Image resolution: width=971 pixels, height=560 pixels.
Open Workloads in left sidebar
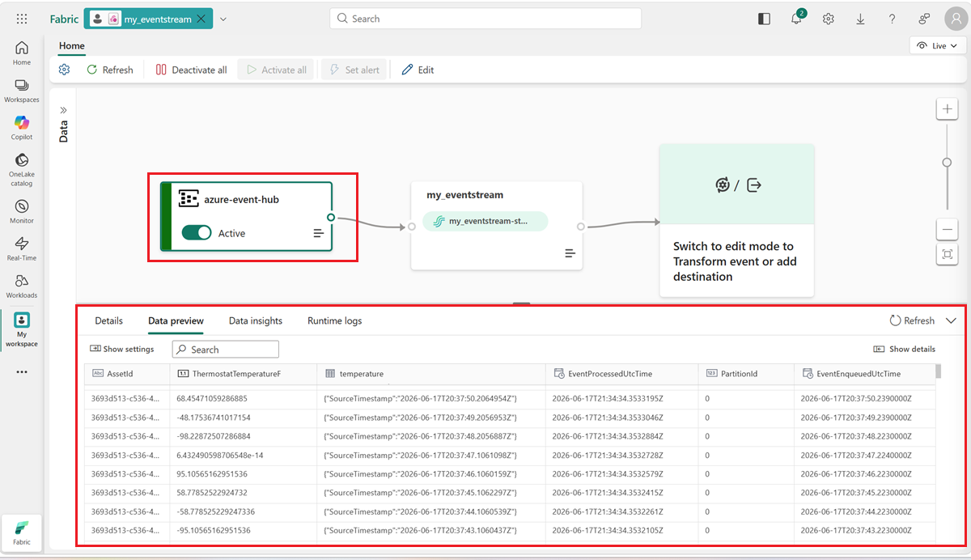tap(22, 286)
